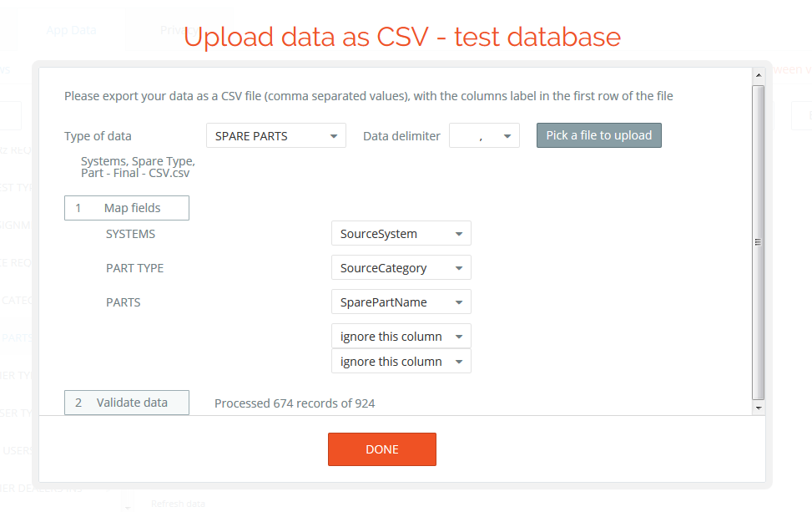Click the Processed 674 records status text
The height and width of the screenshot is (512, 812).
pyautogui.click(x=295, y=403)
